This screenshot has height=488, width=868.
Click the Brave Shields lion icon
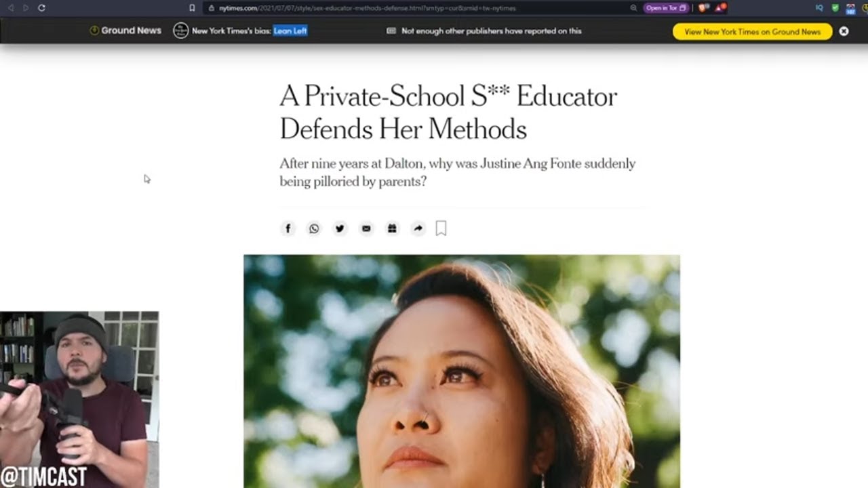[703, 8]
